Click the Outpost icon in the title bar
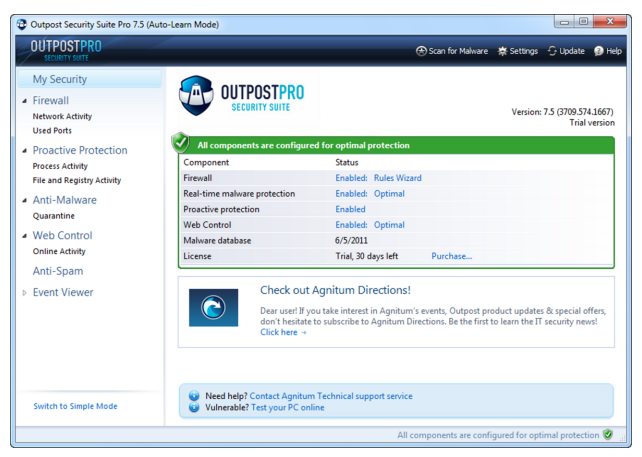 click(x=22, y=24)
